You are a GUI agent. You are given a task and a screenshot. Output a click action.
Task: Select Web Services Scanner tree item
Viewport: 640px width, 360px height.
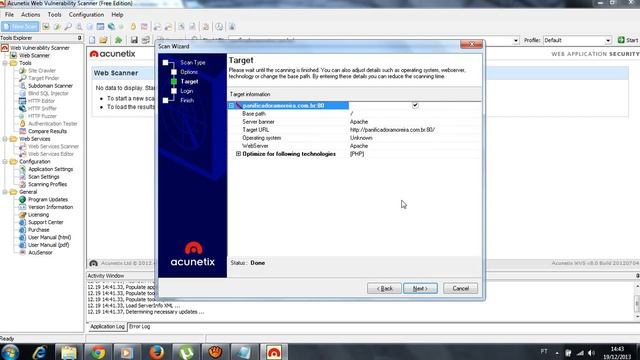pos(53,147)
